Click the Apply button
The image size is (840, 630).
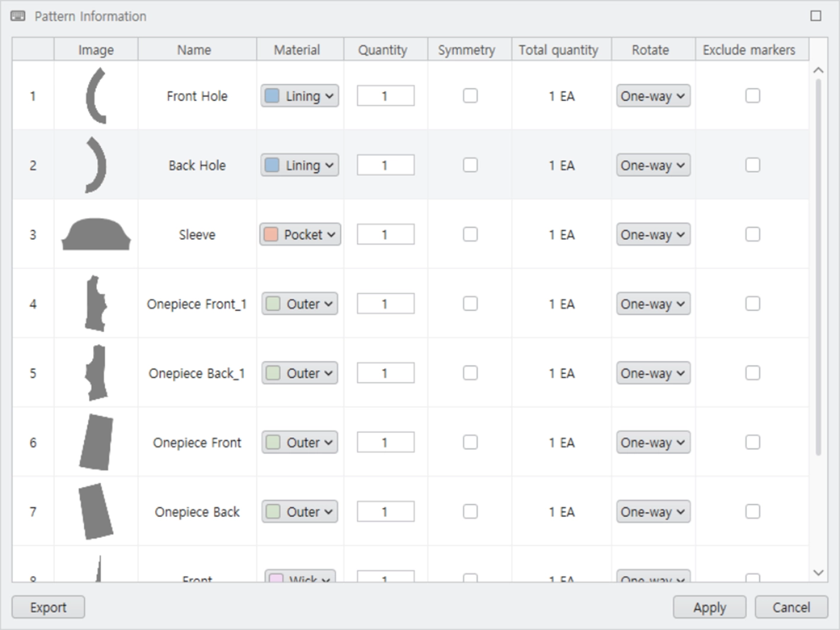point(710,607)
